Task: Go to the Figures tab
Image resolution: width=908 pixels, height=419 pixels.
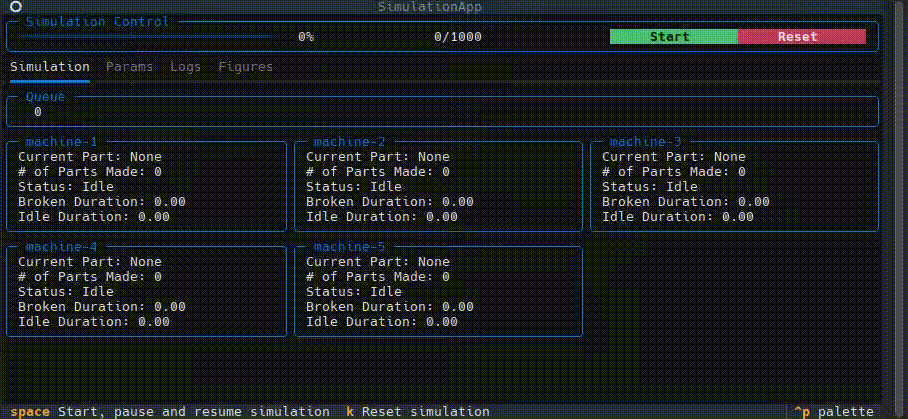Action: click(246, 67)
